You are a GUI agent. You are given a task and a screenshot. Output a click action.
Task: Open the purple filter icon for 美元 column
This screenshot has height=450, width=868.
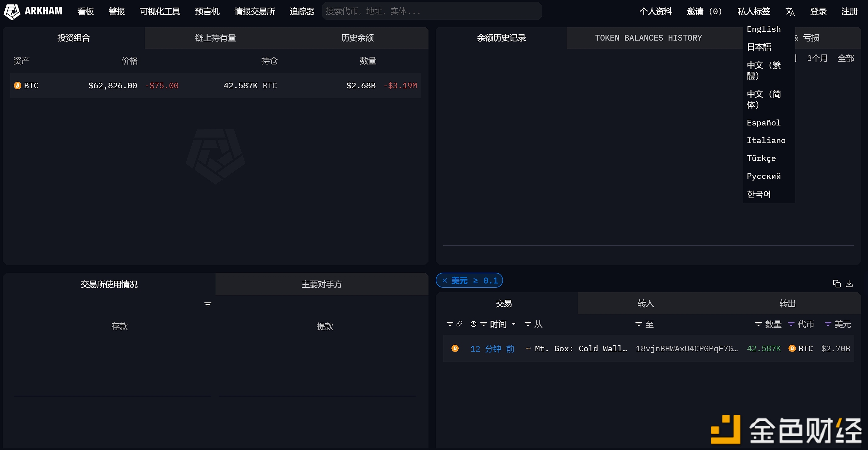click(x=828, y=324)
